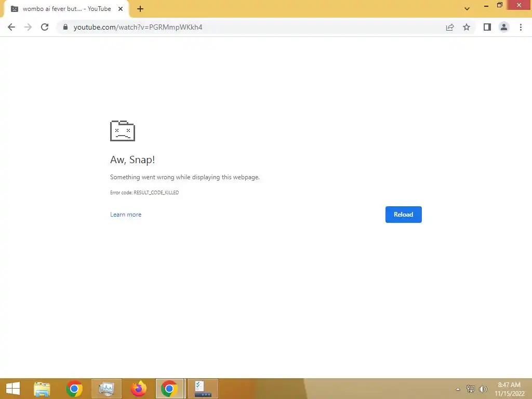The width and height of the screenshot is (532, 399).
Task: Open the Learn more link
Action: click(126, 215)
